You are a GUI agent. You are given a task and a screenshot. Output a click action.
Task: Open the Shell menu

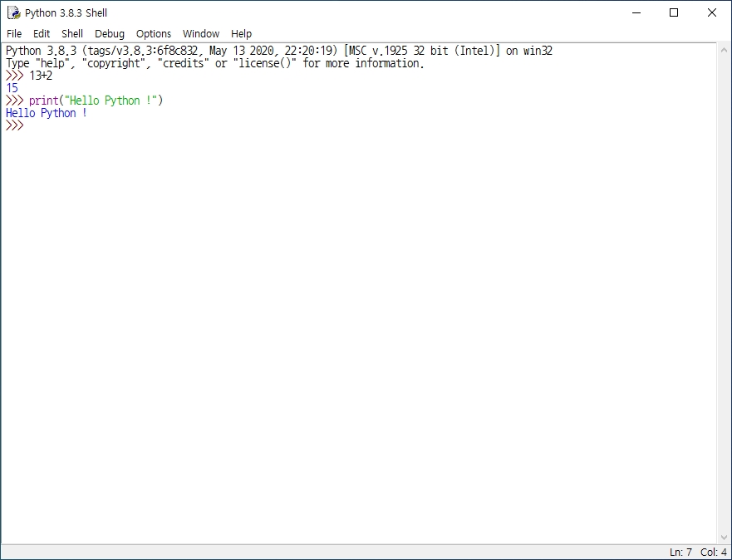point(72,33)
